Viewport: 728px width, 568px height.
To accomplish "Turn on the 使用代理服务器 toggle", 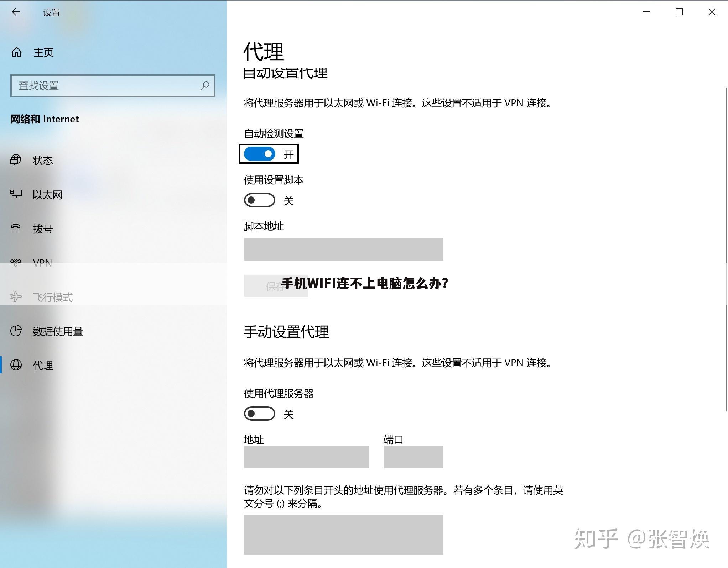I will [259, 414].
